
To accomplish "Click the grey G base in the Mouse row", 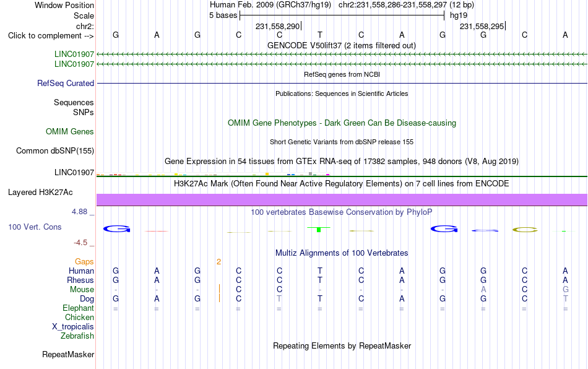I will pyautogui.click(x=565, y=290).
